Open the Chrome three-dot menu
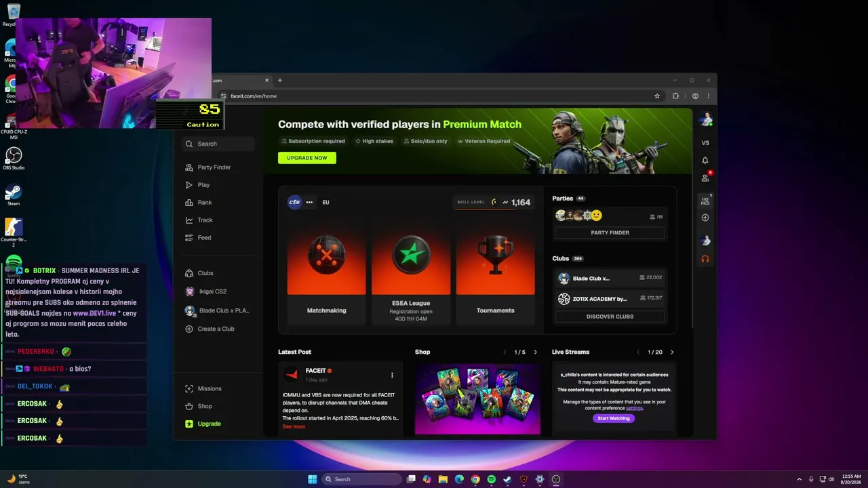Viewport: 868px width, 488px height. click(x=709, y=96)
